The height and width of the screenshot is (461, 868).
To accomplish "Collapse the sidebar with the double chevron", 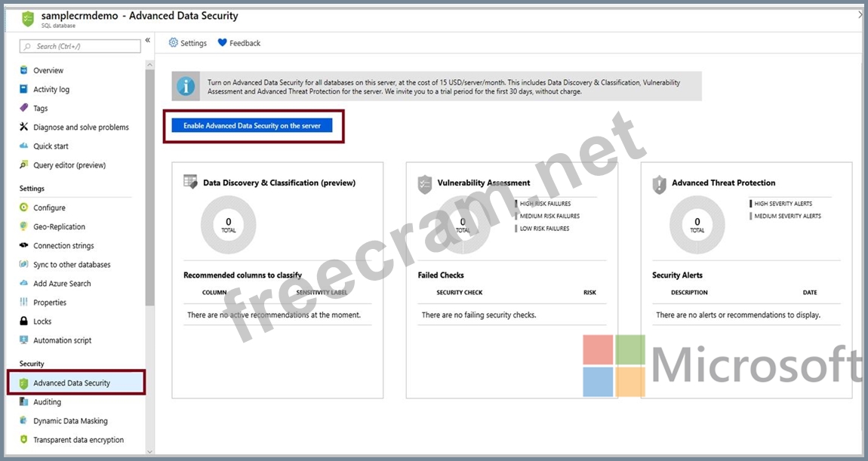I will pos(148,41).
